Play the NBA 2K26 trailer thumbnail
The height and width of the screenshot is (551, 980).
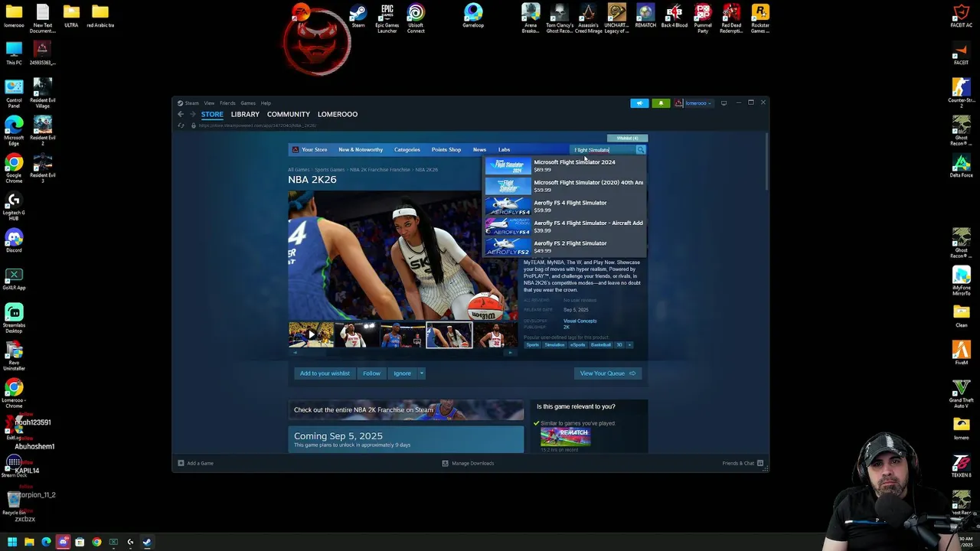311,335
